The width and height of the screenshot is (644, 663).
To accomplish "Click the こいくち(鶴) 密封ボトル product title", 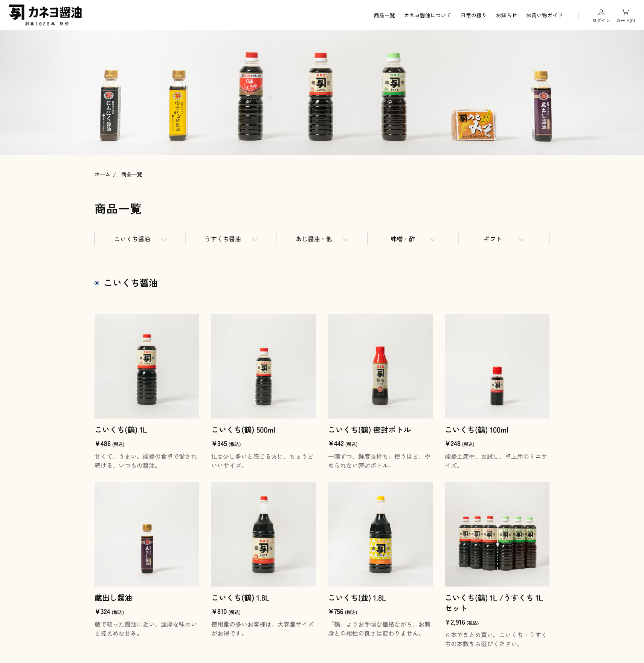I will (x=369, y=430).
